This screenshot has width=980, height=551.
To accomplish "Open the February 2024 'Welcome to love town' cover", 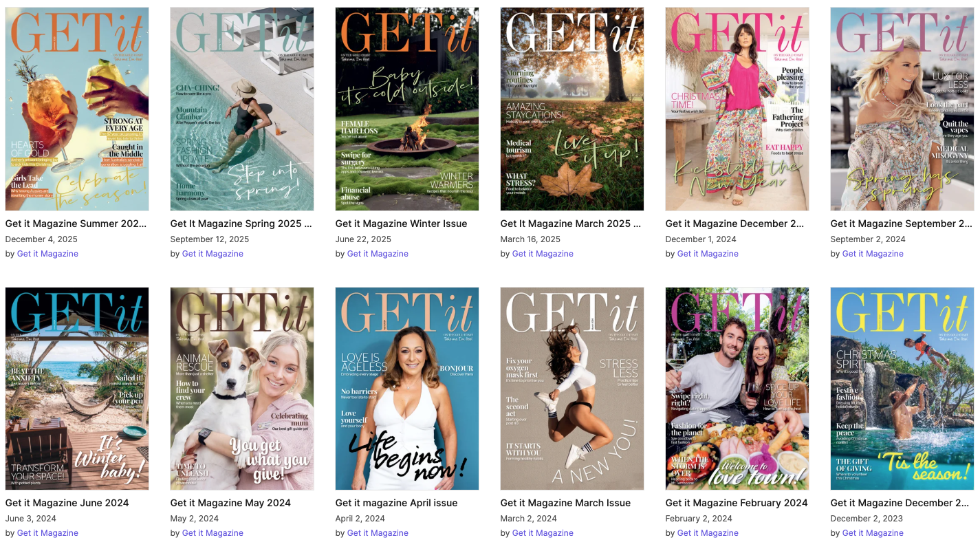I will (737, 389).
